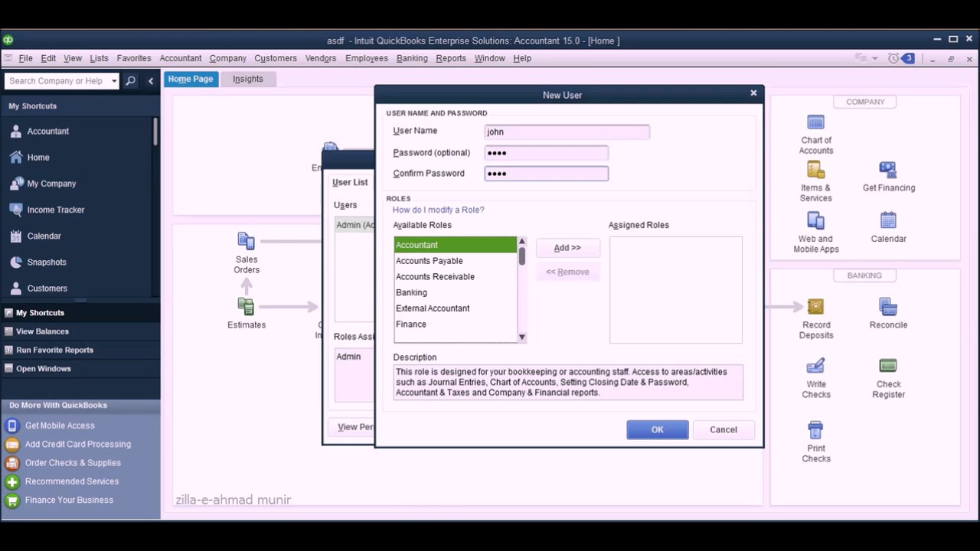980x551 pixels.
Task: Click Admin in User List window
Action: (354, 225)
